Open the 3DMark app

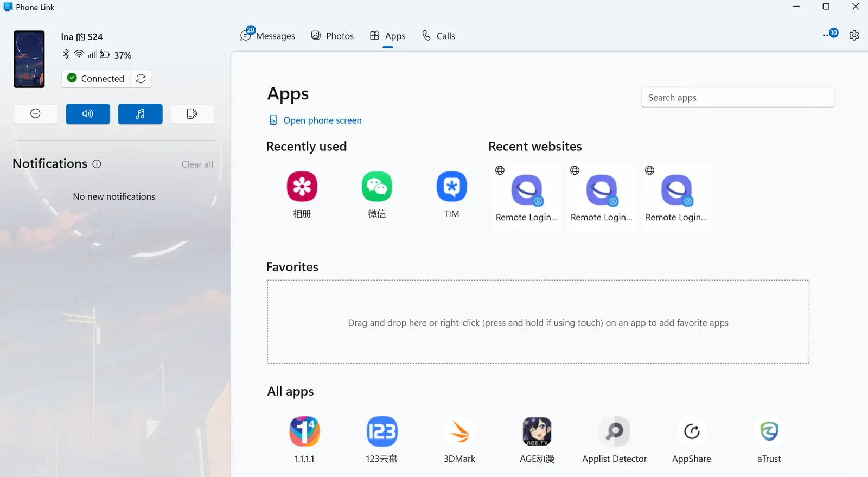[x=459, y=432]
